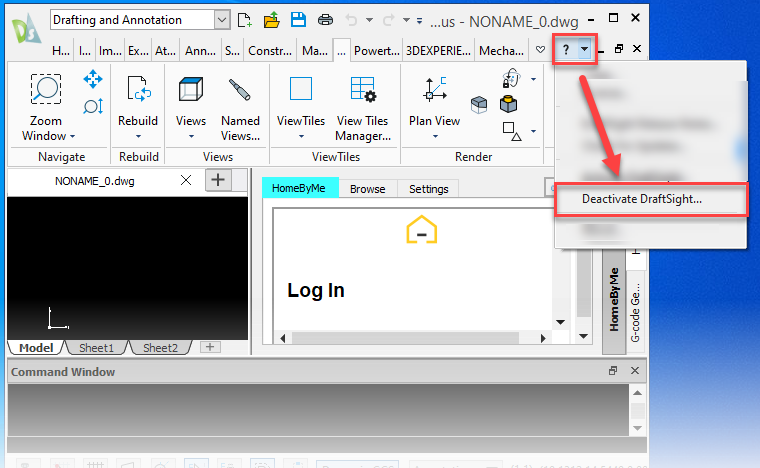
Task: Click the Named Views icon
Action: (240, 90)
